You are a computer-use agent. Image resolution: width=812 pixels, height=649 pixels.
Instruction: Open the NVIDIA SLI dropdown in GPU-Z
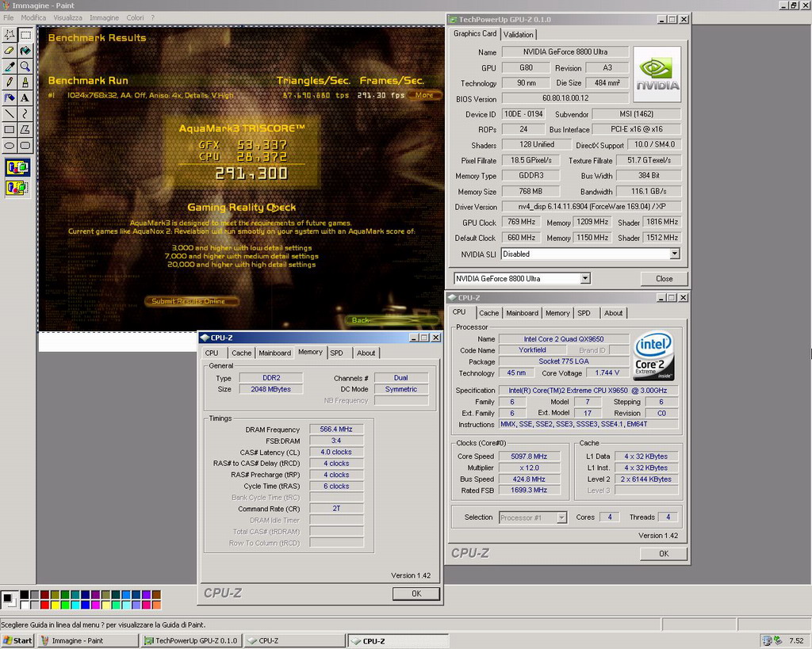pos(674,254)
